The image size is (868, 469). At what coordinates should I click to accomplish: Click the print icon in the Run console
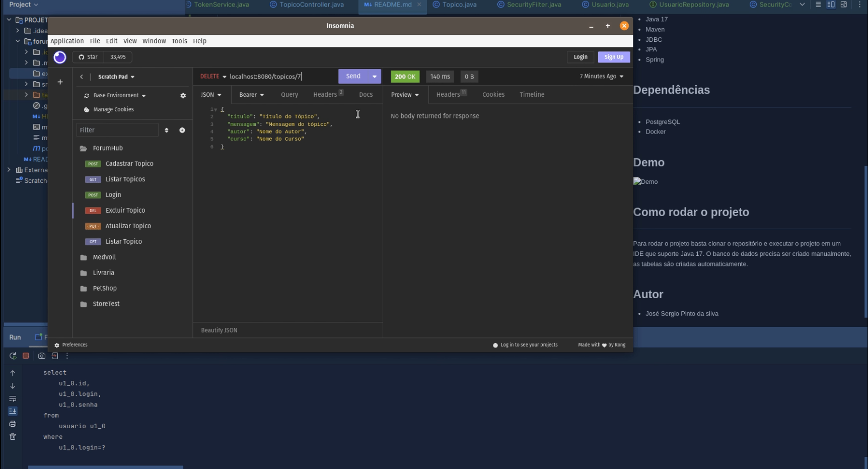(x=13, y=424)
